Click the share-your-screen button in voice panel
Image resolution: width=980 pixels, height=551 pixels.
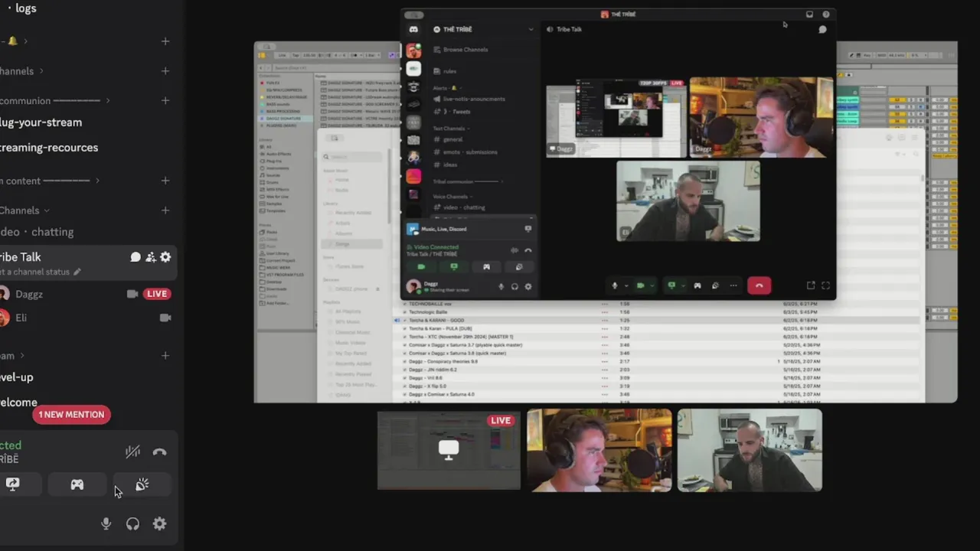click(x=13, y=484)
